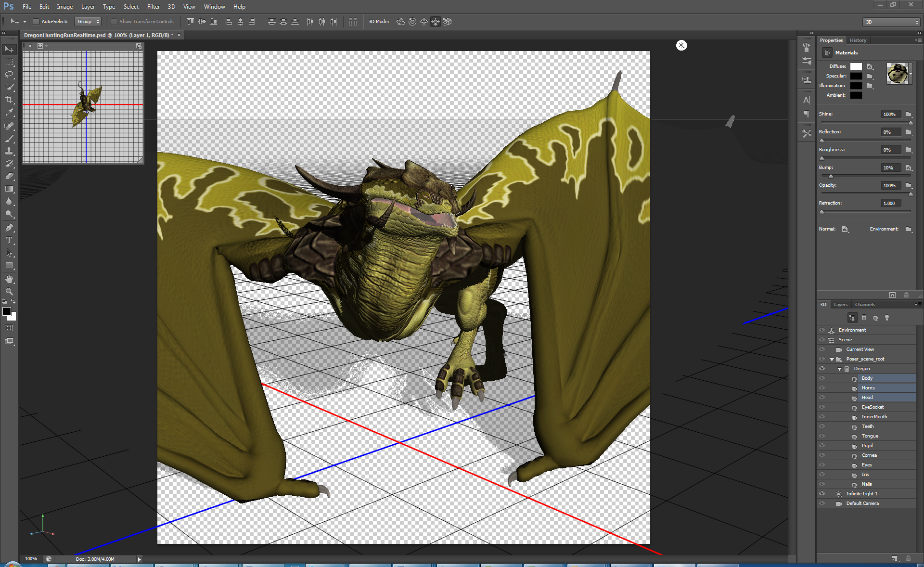
Task: Select the History Brush tool
Action: (9, 164)
